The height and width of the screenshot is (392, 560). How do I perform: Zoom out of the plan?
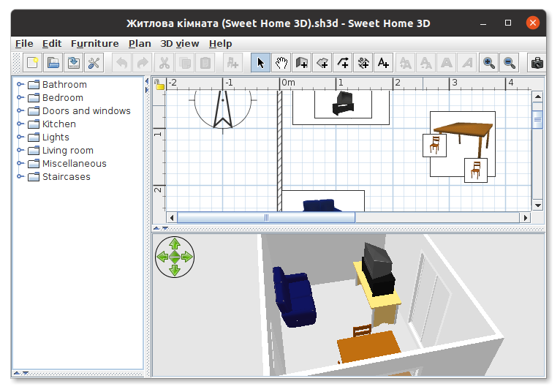pyautogui.click(x=510, y=63)
